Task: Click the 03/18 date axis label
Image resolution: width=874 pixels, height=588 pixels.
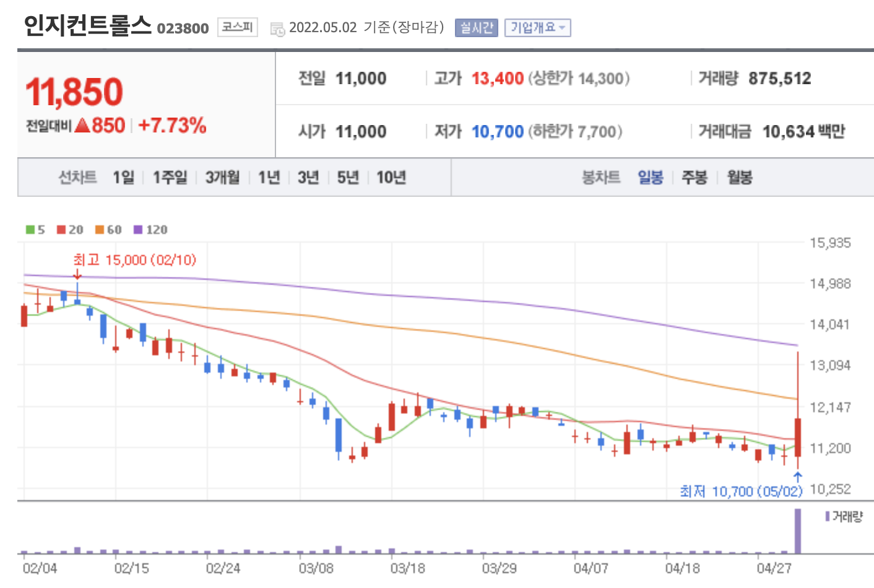Action: pyautogui.click(x=407, y=568)
